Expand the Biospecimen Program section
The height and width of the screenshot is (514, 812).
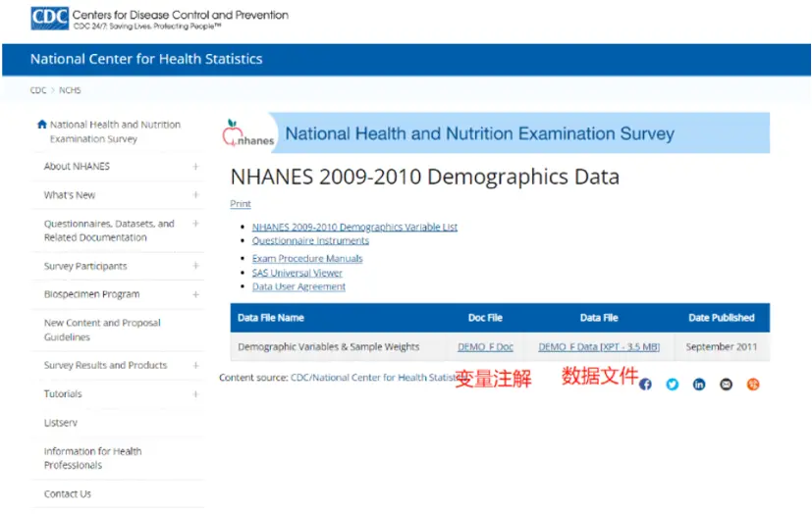(195, 294)
